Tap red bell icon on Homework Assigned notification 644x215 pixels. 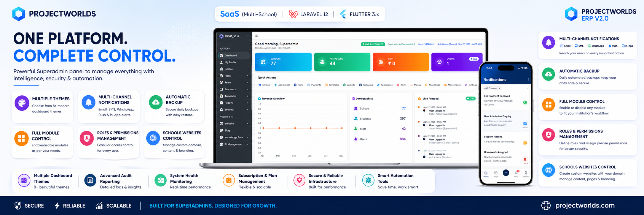tap(525, 159)
